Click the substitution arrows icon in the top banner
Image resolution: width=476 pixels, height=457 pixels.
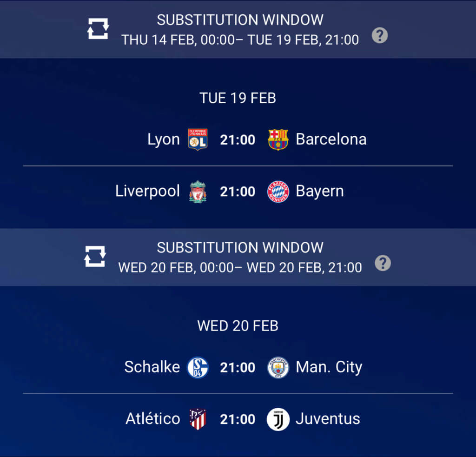(x=98, y=28)
